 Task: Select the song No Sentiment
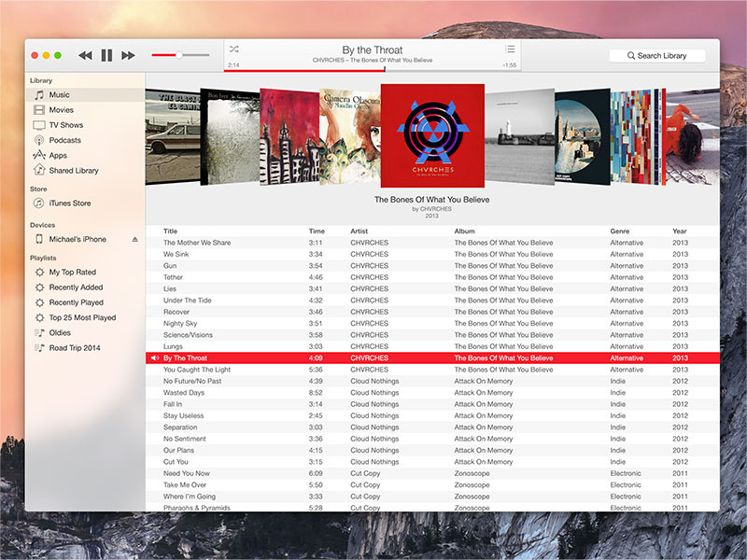432,439
